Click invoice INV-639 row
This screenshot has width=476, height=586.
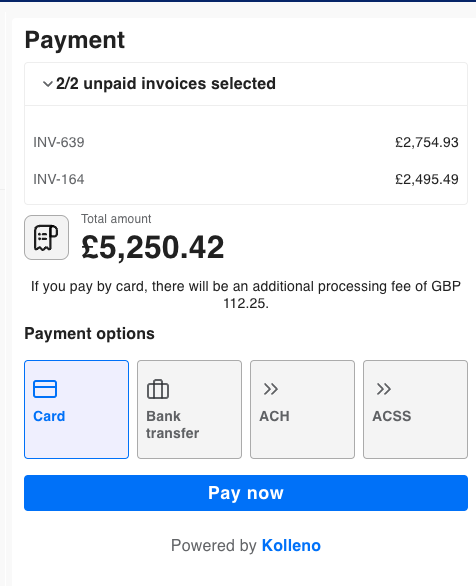(246, 142)
